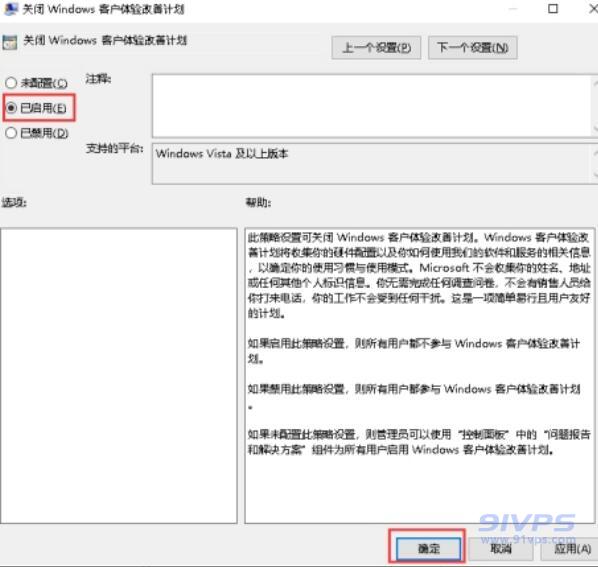
Task: Go to 下一个设置 (next setting)
Action: tap(473, 48)
